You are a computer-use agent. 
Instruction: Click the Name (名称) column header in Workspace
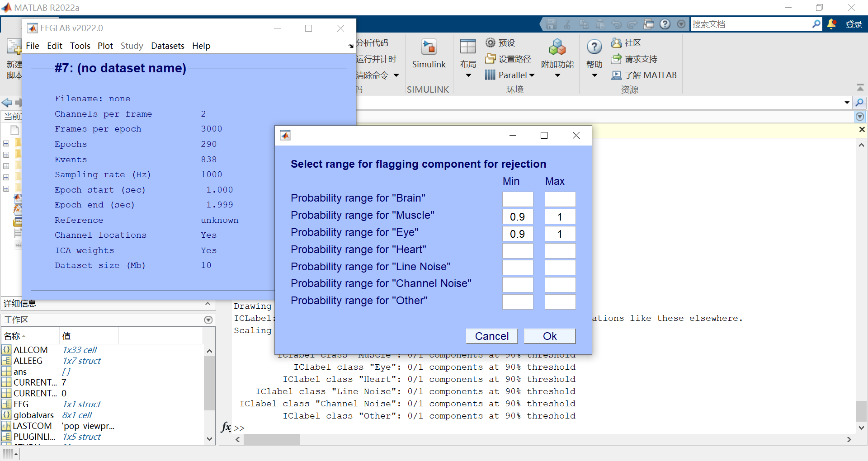point(30,336)
